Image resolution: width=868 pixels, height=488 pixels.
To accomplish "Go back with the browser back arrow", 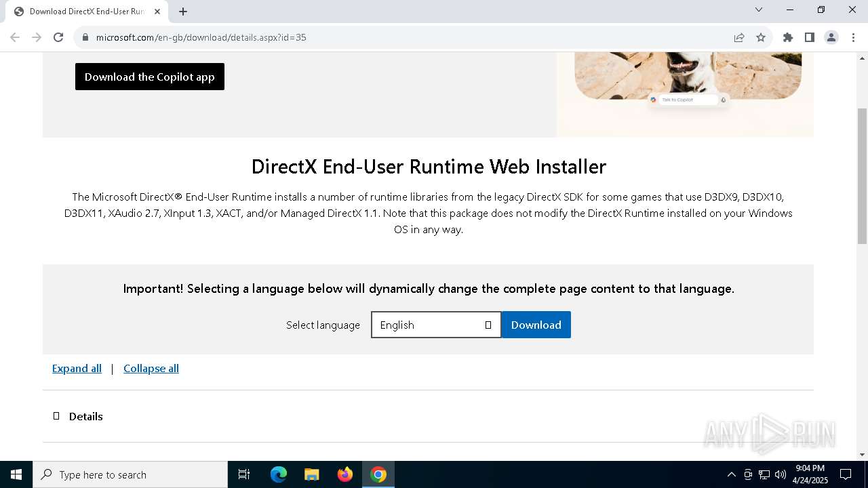I will tap(15, 37).
